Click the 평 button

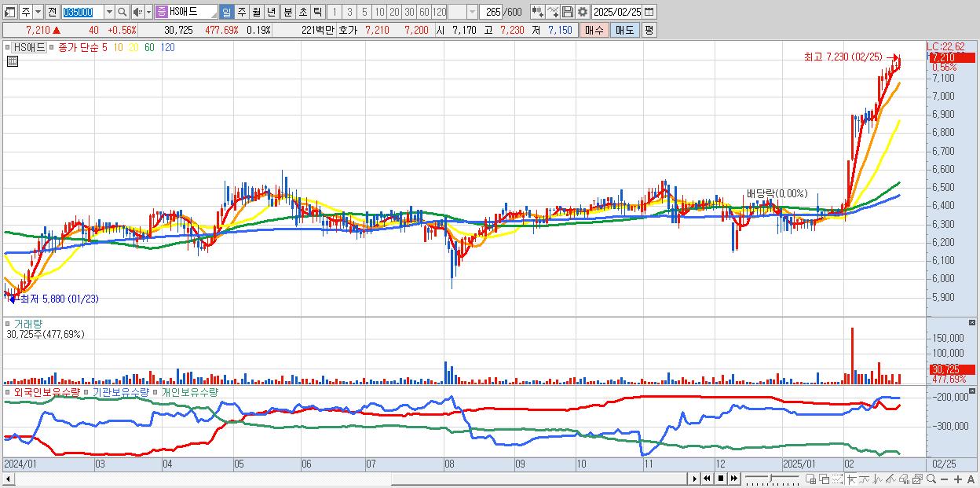[649, 30]
